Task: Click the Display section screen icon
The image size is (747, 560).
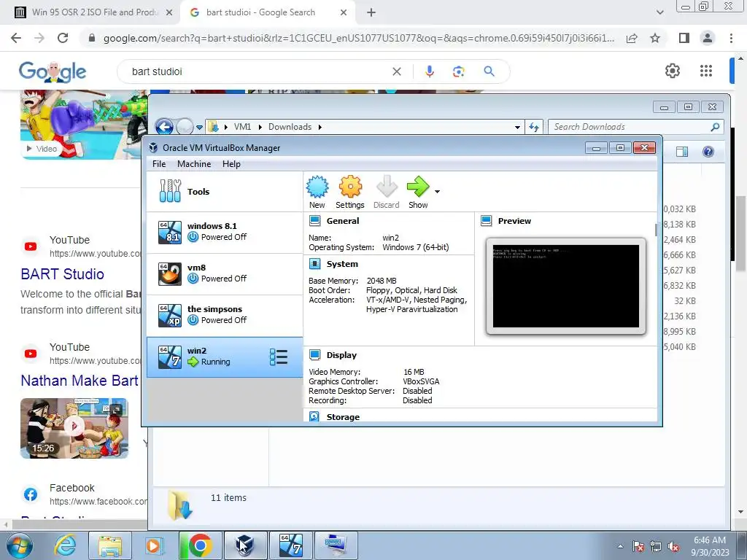Action: pos(314,355)
